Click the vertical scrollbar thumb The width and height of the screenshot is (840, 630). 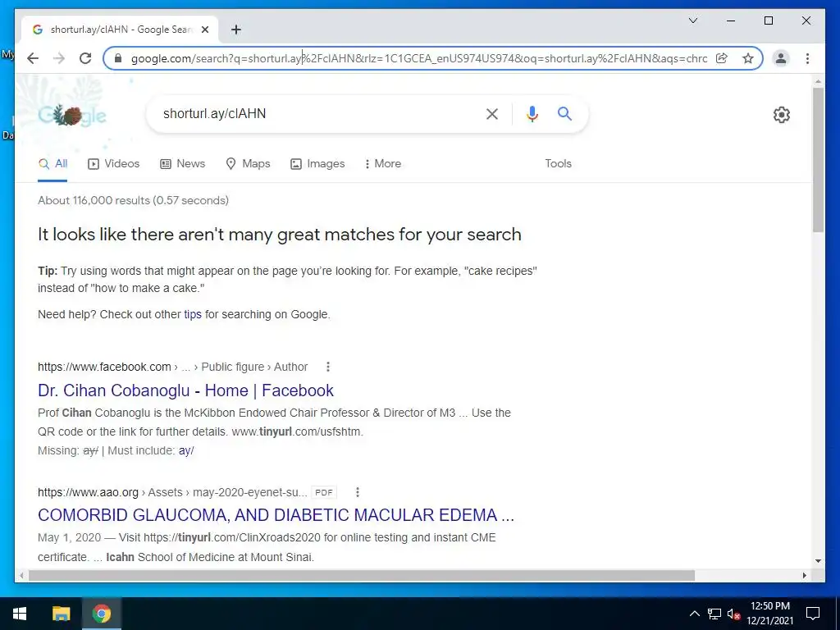click(x=818, y=160)
